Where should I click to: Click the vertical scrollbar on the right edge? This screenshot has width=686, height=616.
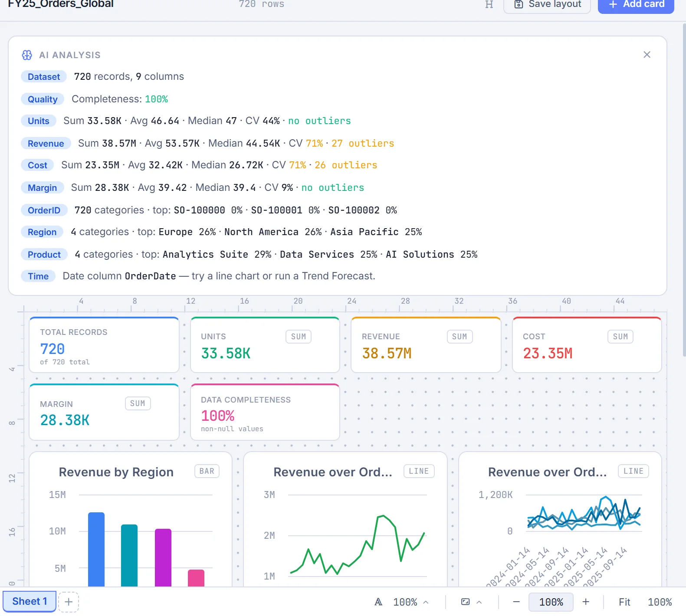[684, 191]
